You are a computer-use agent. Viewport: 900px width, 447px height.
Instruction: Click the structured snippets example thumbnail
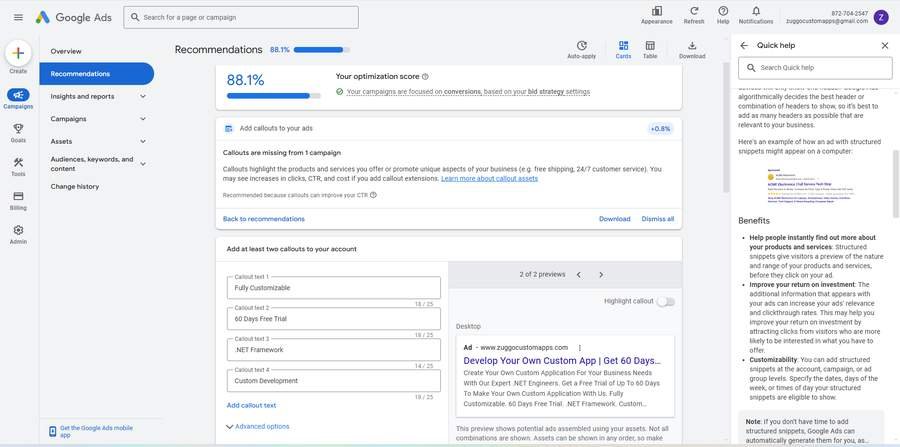tap(813, 186)
